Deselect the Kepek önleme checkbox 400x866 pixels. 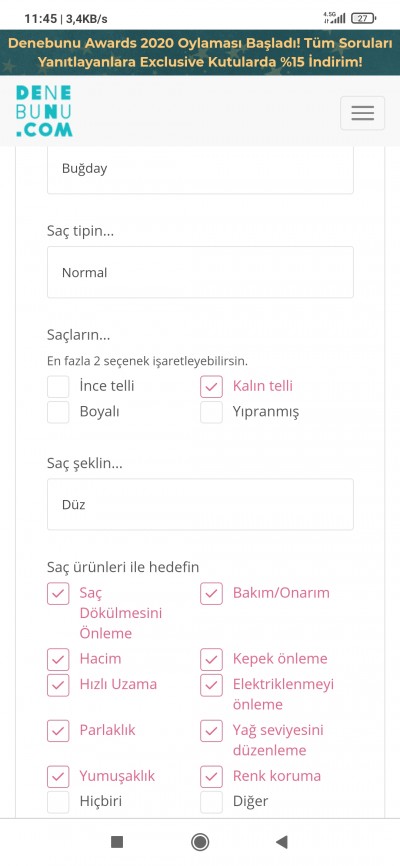pyautogui.click(x=212, y=659)
